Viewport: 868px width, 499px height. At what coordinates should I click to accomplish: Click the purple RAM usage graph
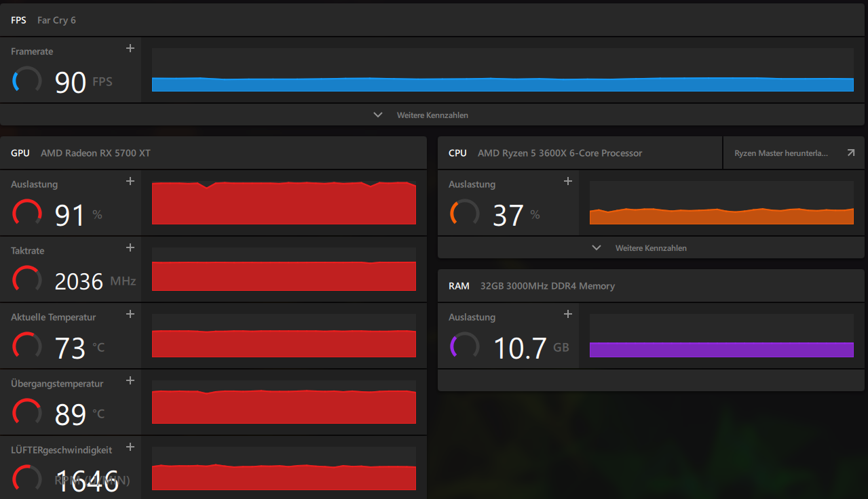coord(721,336)
